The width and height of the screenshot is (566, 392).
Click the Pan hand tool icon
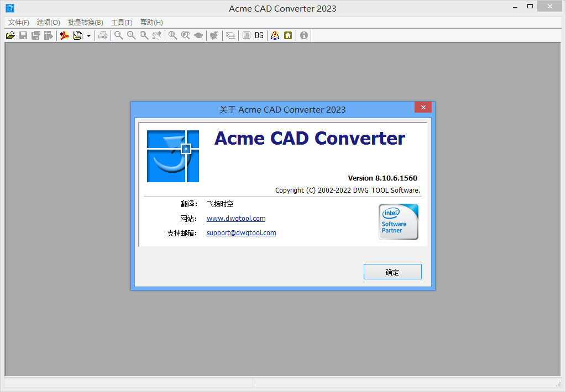tap(156, 35)
